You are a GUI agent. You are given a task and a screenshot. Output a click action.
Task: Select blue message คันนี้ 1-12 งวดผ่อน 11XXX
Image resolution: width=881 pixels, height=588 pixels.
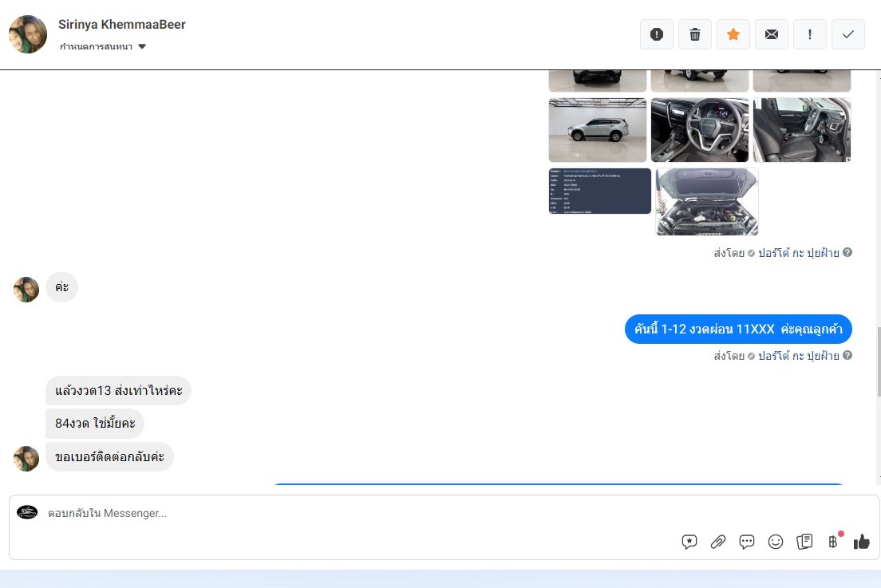pos(738,329)
